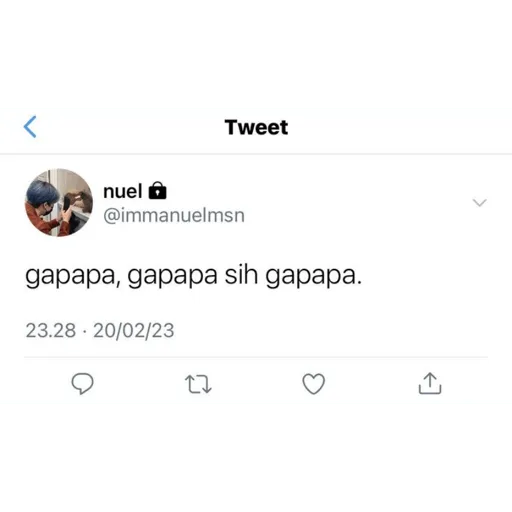Tap the blue-haired person avatar
This screenshot has width=512, height=512.
pos(59,202)
